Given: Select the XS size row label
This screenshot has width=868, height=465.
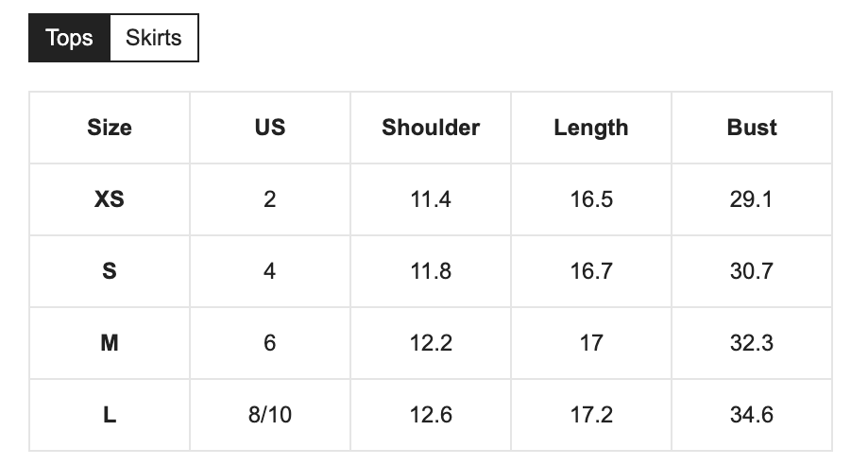Looking at the screenshot, I should click(x=110, y=199).
